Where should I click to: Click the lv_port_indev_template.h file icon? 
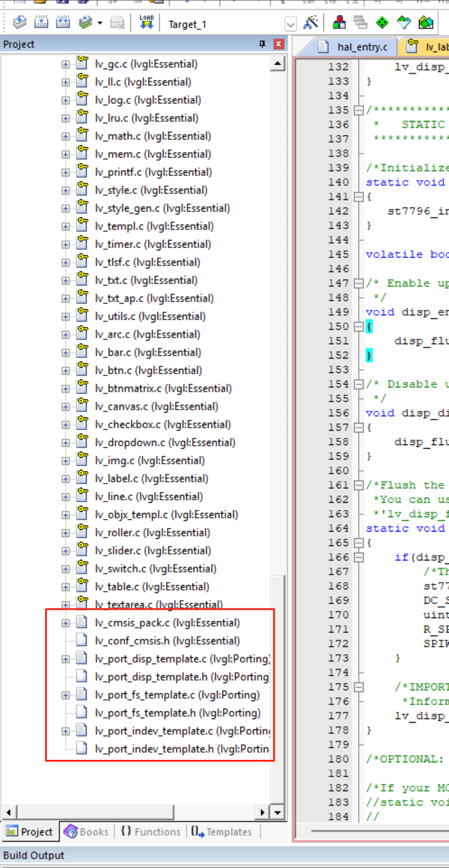[x=82, y=748]
